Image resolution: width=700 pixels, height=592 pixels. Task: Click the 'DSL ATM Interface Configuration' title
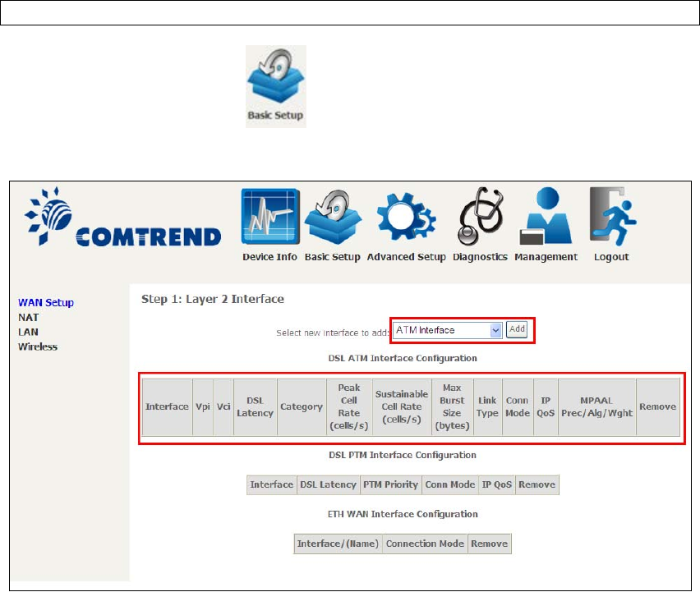point(403,358)
